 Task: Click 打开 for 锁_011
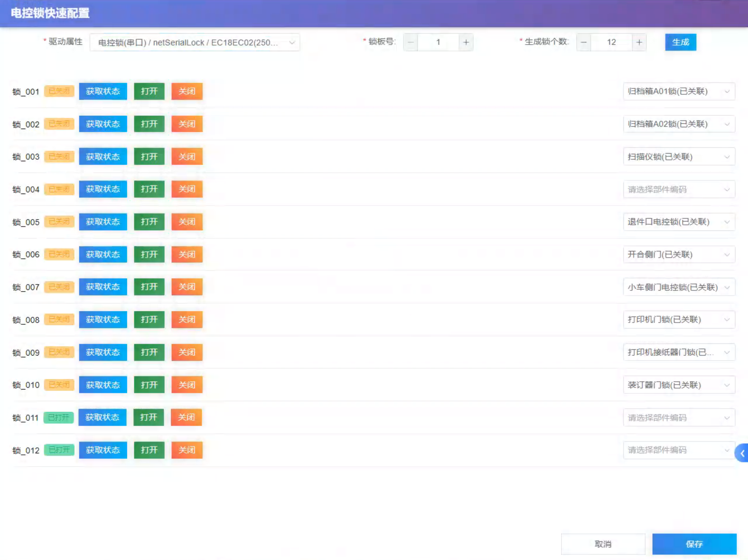click(149, 417)
